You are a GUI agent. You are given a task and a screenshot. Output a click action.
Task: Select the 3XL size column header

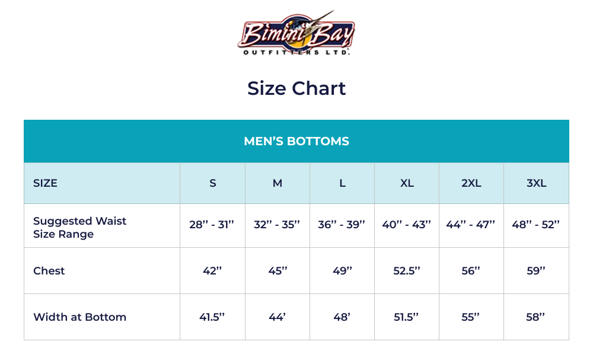click(x=536, y=183)
